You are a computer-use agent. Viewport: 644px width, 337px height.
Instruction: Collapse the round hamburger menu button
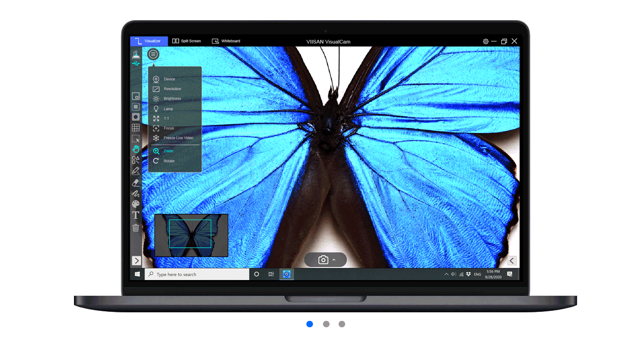tap(153, 54)
